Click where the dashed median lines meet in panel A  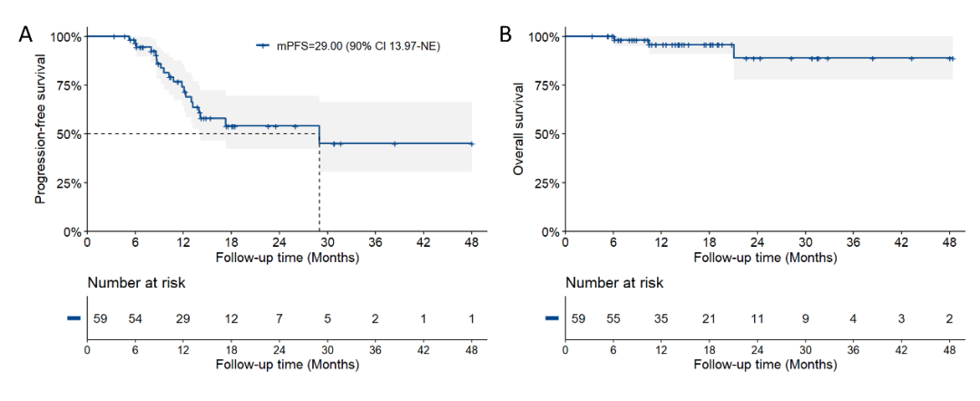click(x=319, y=134)
